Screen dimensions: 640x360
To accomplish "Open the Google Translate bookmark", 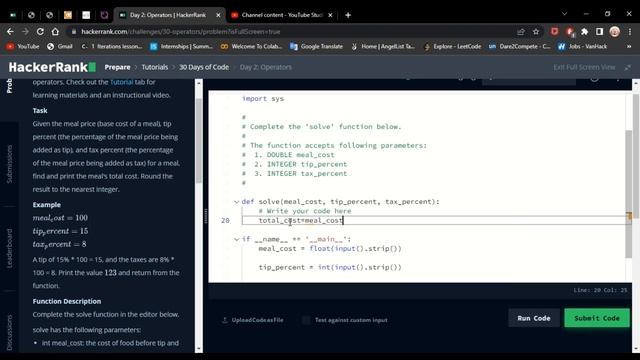I will tap(316, 47).
